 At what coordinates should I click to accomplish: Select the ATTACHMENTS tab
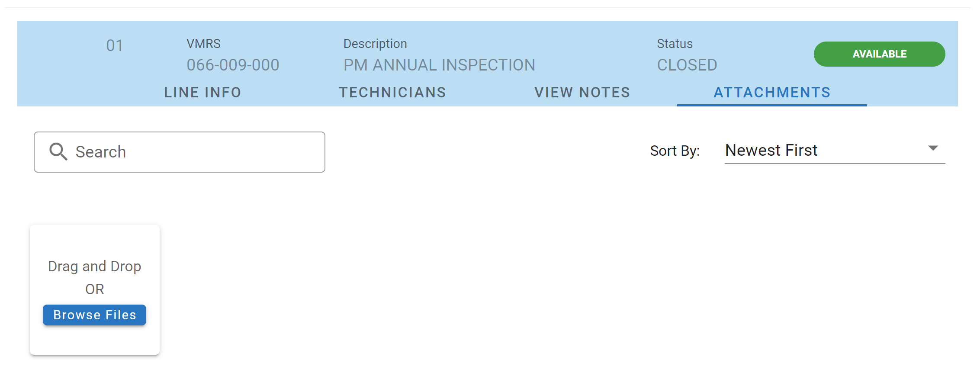pos(772,92)
